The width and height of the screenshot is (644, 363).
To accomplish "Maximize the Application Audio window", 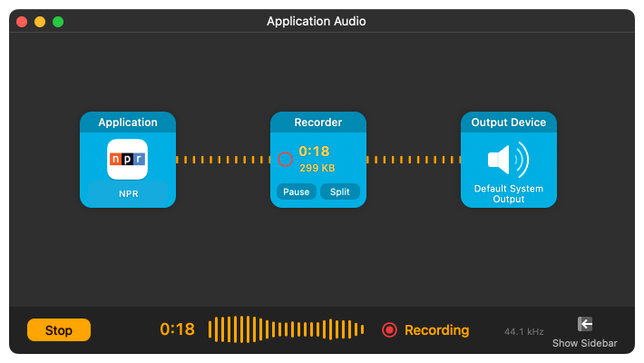I will (x=58, y=22).
